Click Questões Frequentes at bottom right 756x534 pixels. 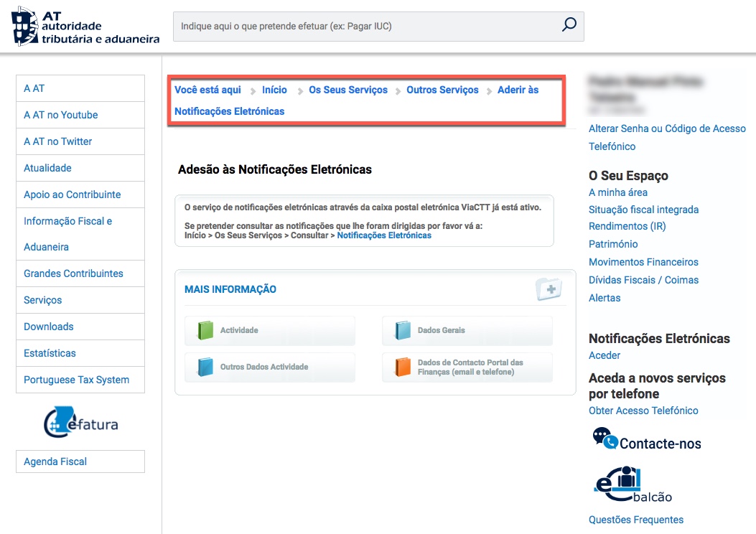click(635, 519)
